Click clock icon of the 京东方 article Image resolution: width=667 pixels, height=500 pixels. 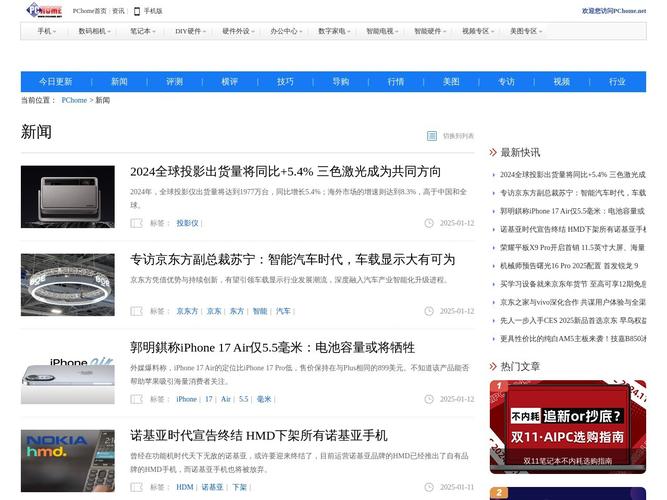429,311
